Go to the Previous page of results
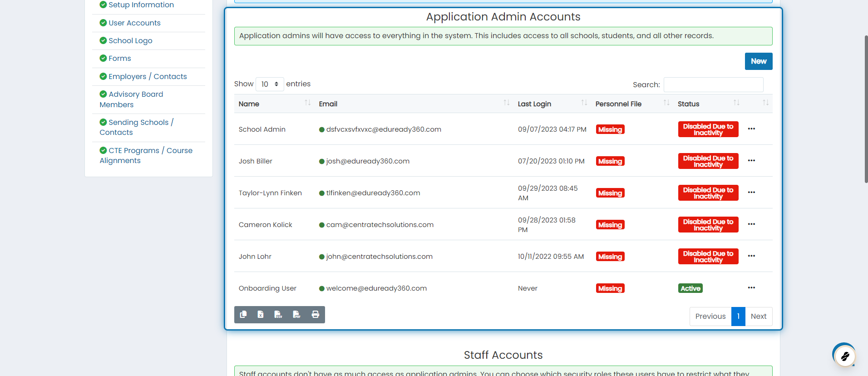The height and width of the screenshot is (376, 868). 710,317
